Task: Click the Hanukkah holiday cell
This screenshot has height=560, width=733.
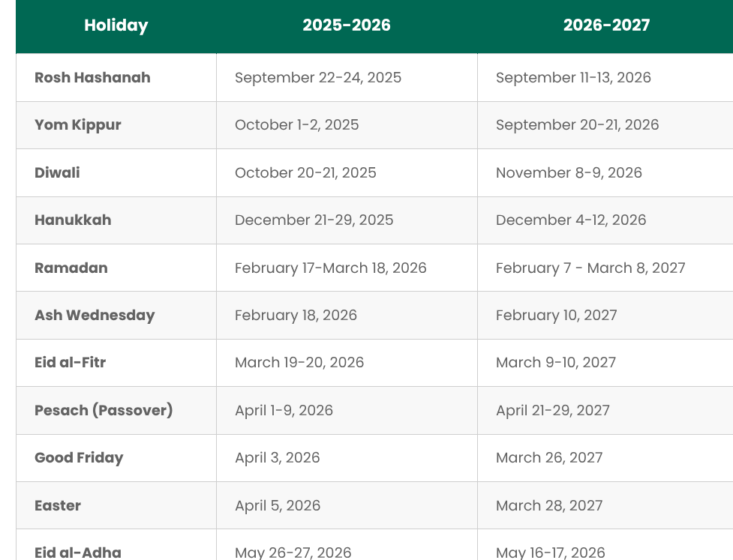Action: pos(73,220)
